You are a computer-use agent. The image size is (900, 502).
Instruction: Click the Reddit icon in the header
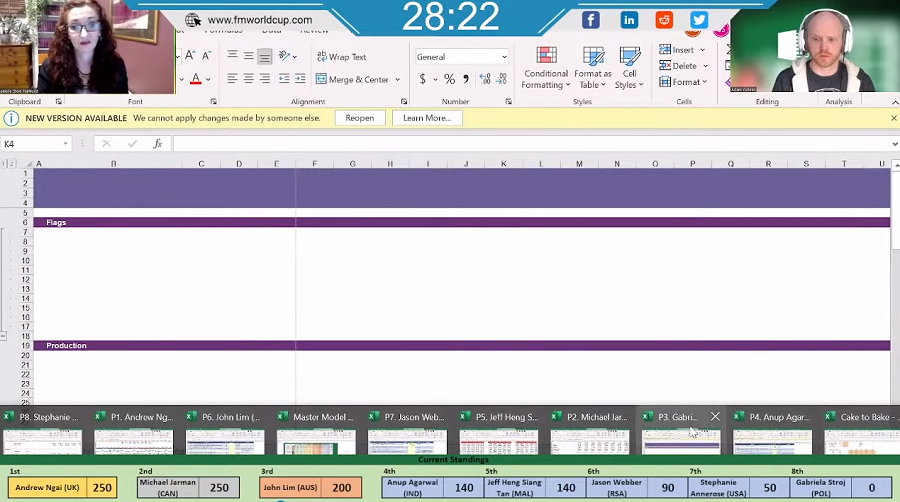point(664,20)
